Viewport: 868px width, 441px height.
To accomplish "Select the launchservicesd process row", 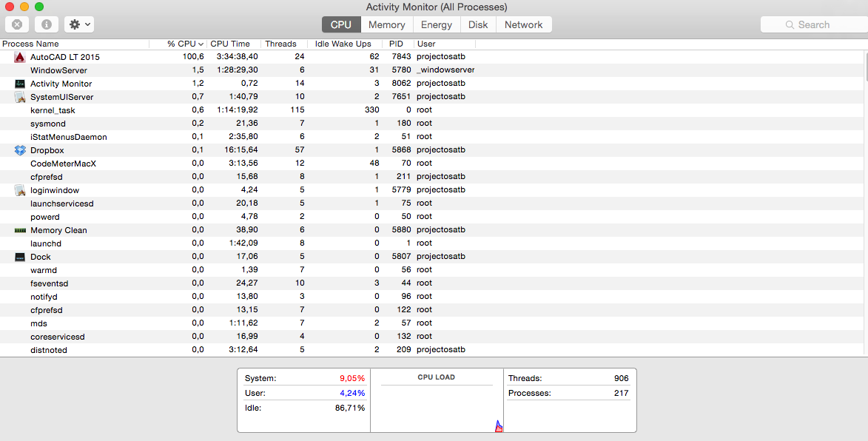I will (432, 203).
